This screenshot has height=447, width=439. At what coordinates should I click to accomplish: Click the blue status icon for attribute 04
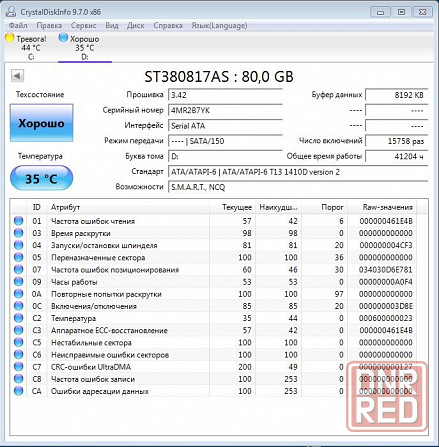(x=19, y=245)
